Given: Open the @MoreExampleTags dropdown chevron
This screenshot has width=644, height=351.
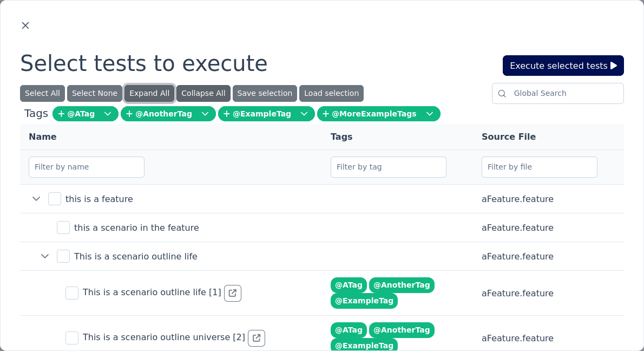Looking at the screenshot, I should (430, 114).
